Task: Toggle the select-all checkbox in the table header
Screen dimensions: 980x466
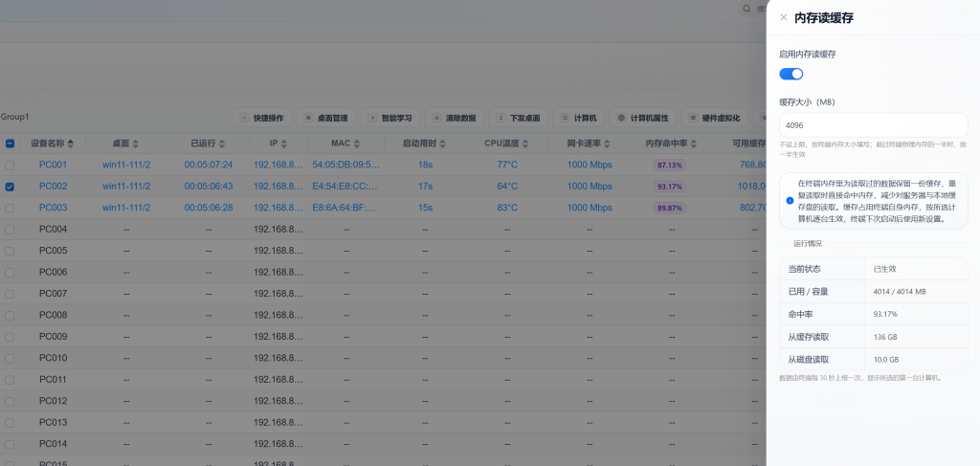Action: 10,143
